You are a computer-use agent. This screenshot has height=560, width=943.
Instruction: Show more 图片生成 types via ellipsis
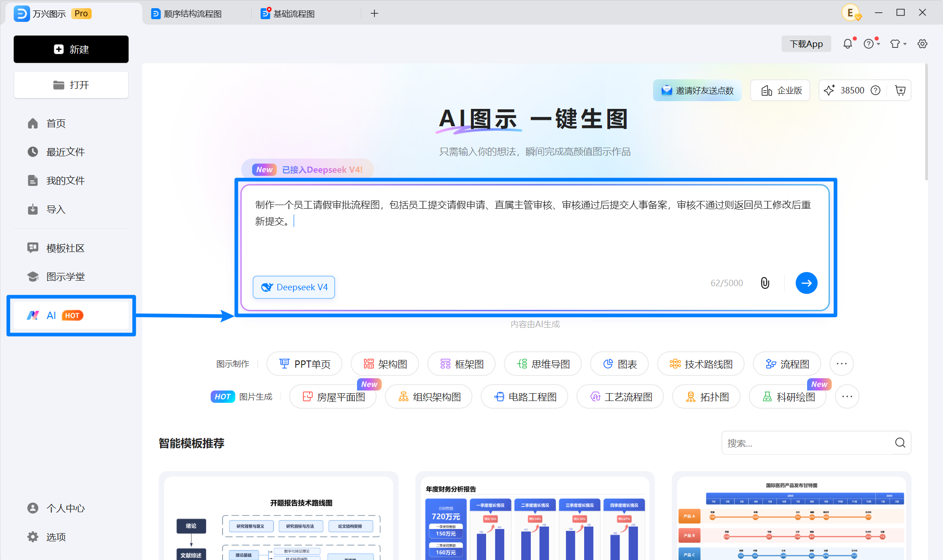[x=847, y=396]
